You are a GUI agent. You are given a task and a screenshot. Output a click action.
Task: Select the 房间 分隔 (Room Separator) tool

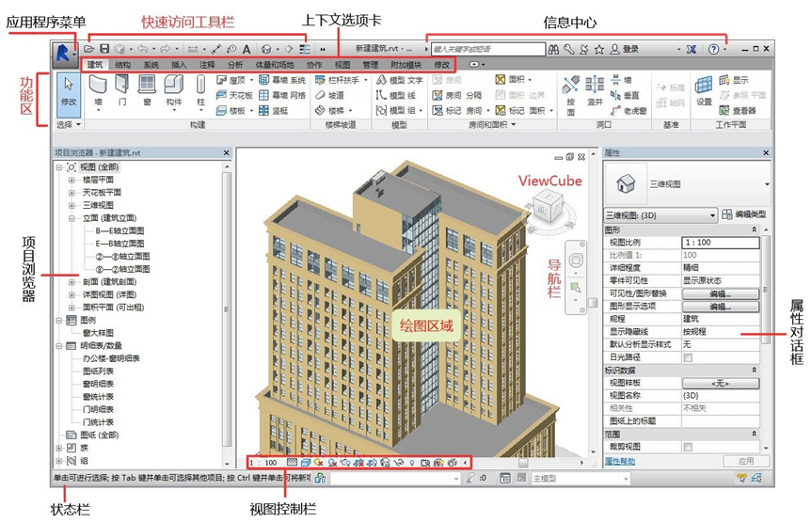pyautogui.click(x=457, y=95)
